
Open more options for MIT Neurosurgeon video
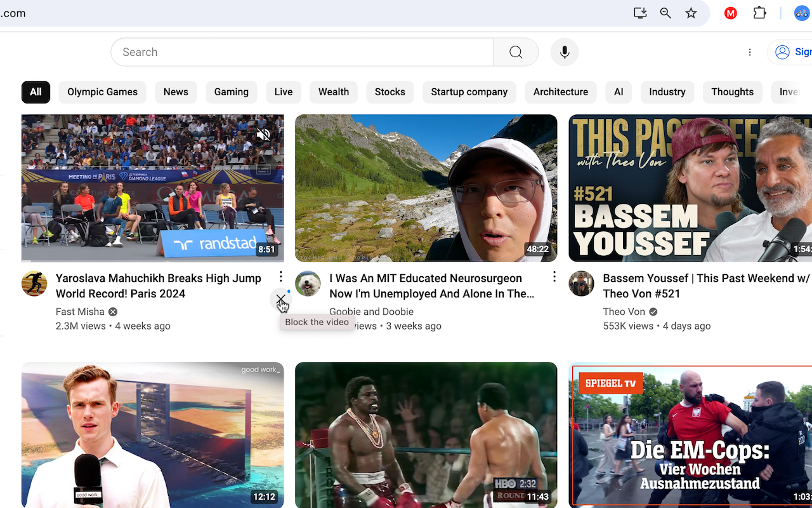[554, 277]
